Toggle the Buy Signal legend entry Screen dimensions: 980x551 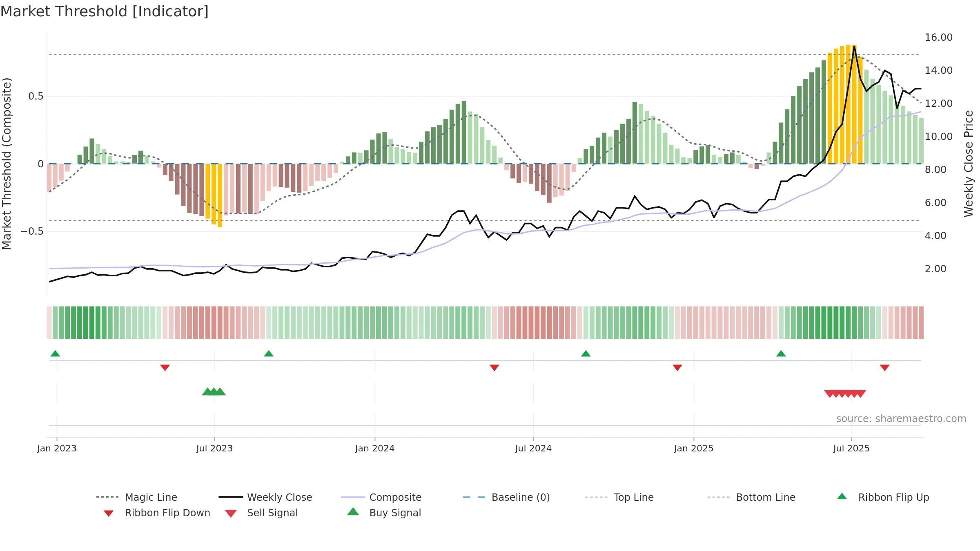coord(384,513)
